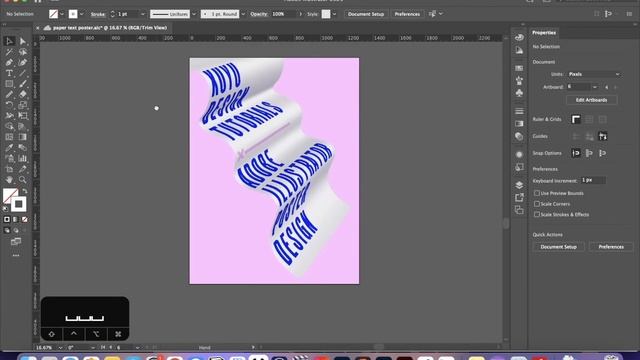640x360 pixels.
Task: Choose the Pencil/Shaper tool
Action: point(9,94)
